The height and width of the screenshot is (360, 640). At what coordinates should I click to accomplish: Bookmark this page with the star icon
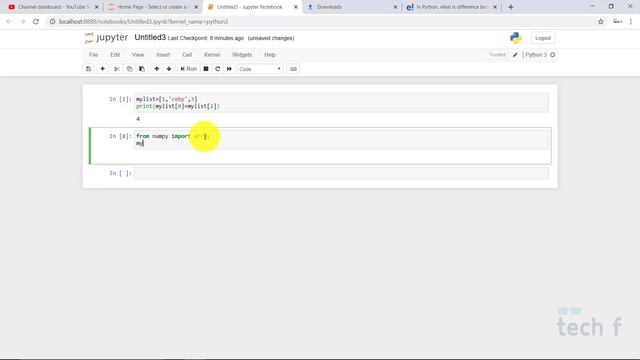coord(601,22)
